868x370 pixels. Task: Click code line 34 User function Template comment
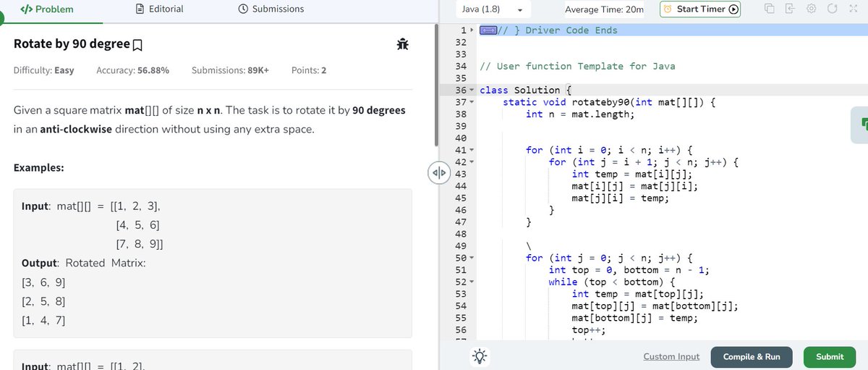tap(577, 66)
